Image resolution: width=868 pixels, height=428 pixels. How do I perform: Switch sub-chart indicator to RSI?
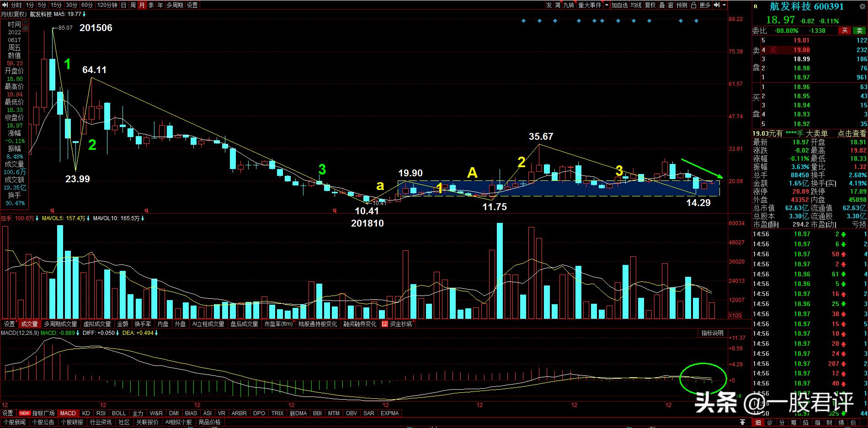point(101,413)
